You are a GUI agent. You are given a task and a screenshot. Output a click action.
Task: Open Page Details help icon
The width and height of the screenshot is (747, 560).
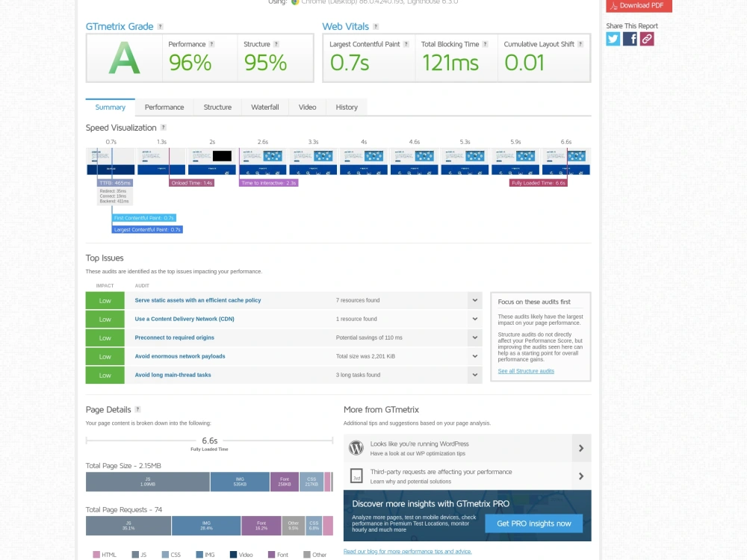[137, 409]
